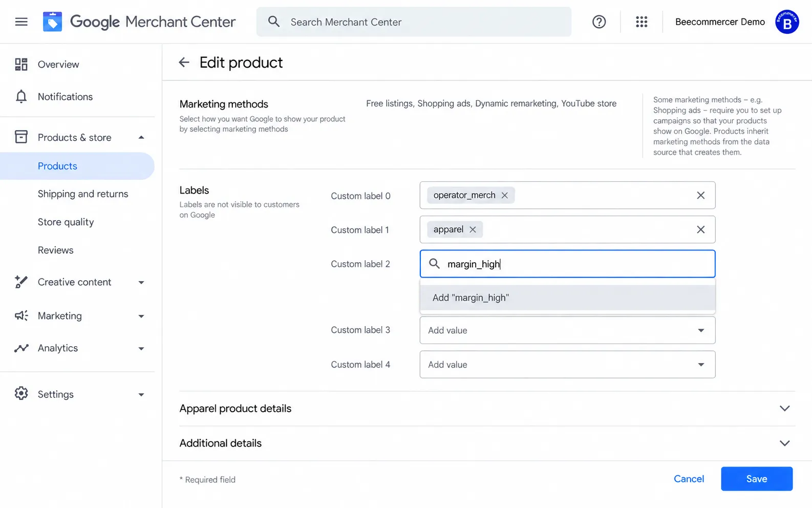Click the magnifier icon in Custom label 2
The height and width of the screenshot is (508, 812).
click(434, 264)
